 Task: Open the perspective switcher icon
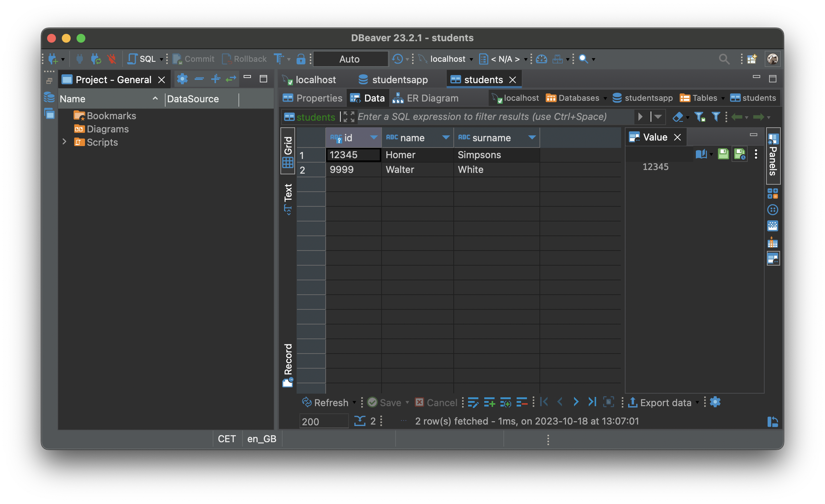point(752,59)
